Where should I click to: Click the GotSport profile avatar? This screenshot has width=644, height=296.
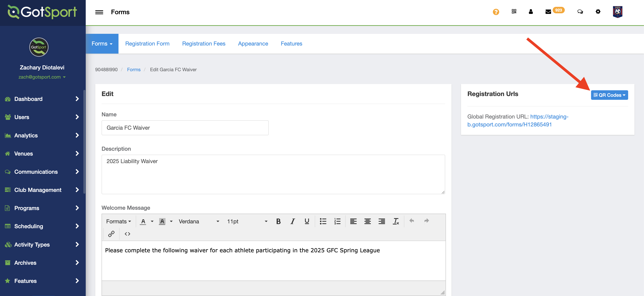[39, 47]
